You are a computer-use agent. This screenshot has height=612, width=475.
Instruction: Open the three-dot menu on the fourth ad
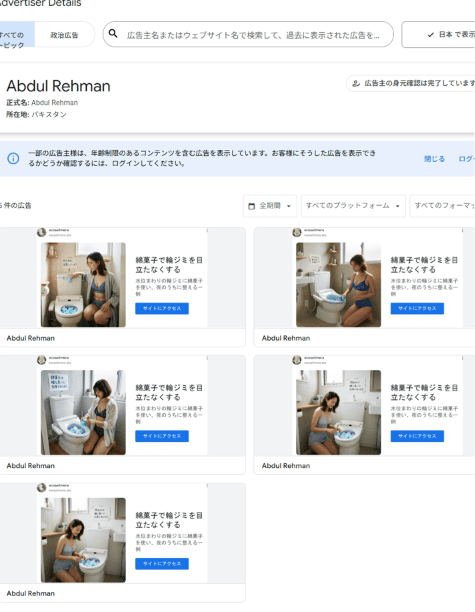point(462,358)
